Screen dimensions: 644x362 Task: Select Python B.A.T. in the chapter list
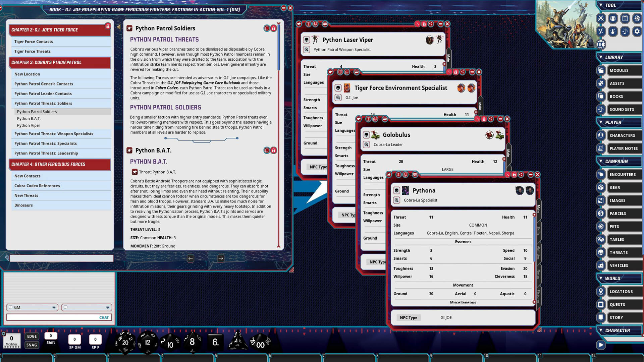click(29, 118)
